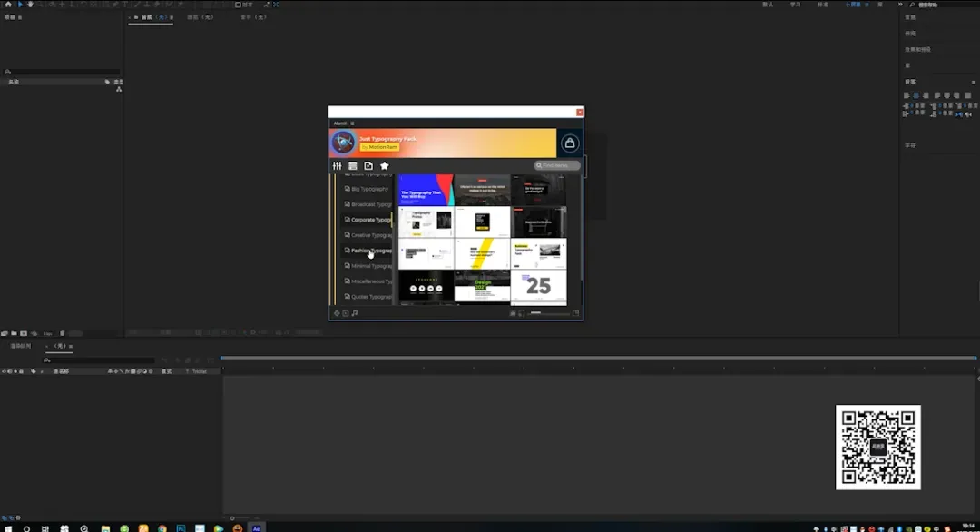Select the Quotes Typography category
Image resolution: width=980 pixels, height=532 pixels.
(367, 296)
